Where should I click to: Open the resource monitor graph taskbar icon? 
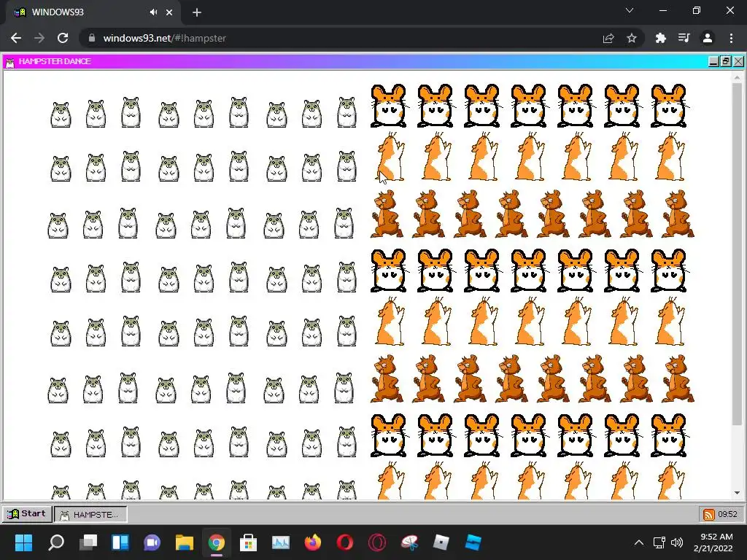coord(281,542)
